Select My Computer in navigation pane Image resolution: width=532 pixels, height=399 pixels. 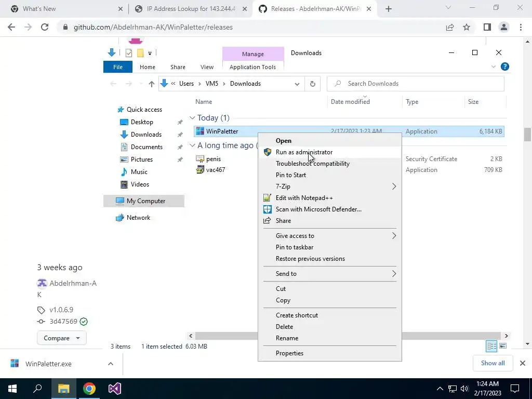[144, 201]
